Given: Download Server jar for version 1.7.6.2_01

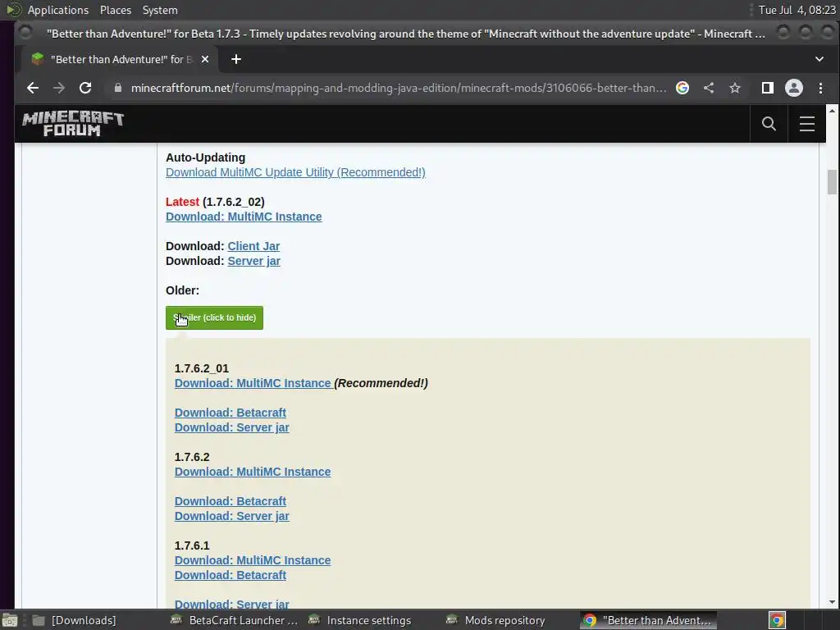Looking at the screenshot, I should (232, 427).
